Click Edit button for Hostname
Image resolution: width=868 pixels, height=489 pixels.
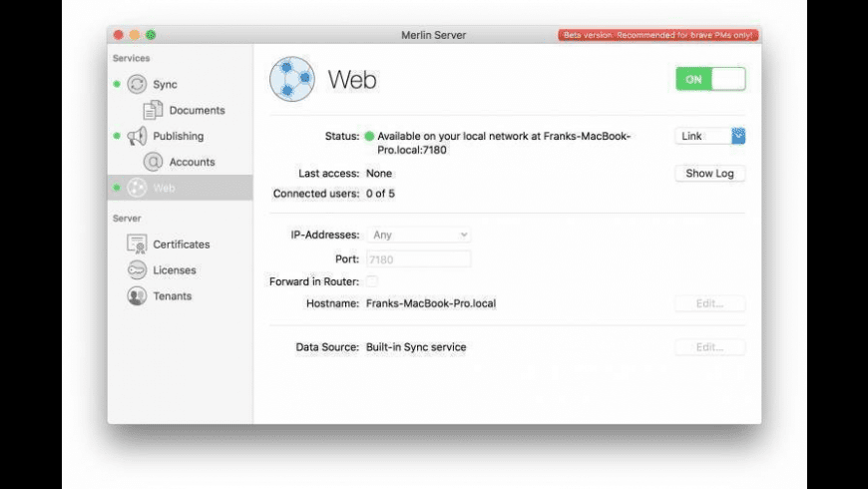coord(709,303)
